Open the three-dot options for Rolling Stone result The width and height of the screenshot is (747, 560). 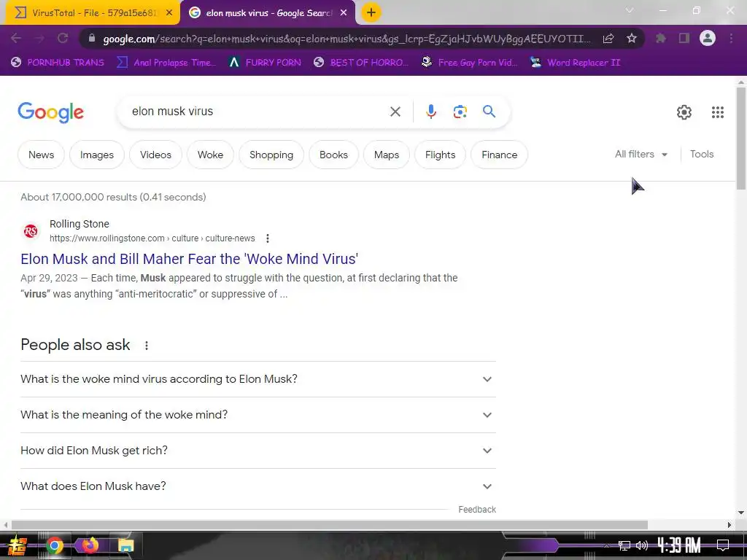tap(267, 238)
